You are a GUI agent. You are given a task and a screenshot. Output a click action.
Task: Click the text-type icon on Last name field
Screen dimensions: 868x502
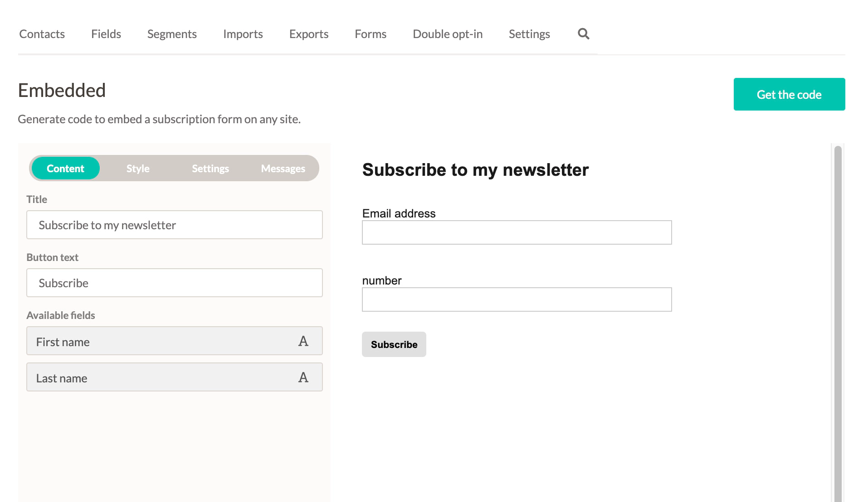coord(303,377)
